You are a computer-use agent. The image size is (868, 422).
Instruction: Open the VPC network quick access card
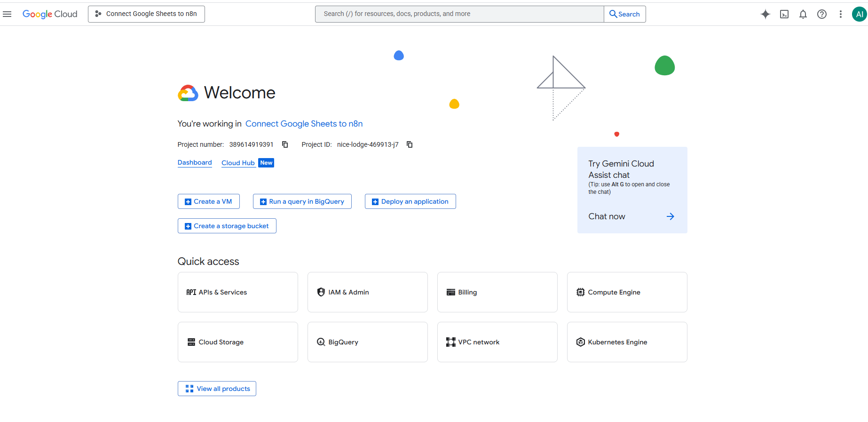[497, 342]
